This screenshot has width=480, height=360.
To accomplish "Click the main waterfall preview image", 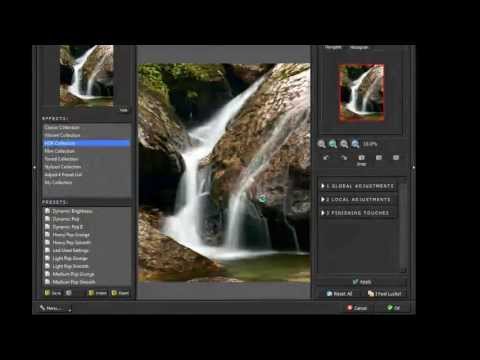I will [224, 173].
